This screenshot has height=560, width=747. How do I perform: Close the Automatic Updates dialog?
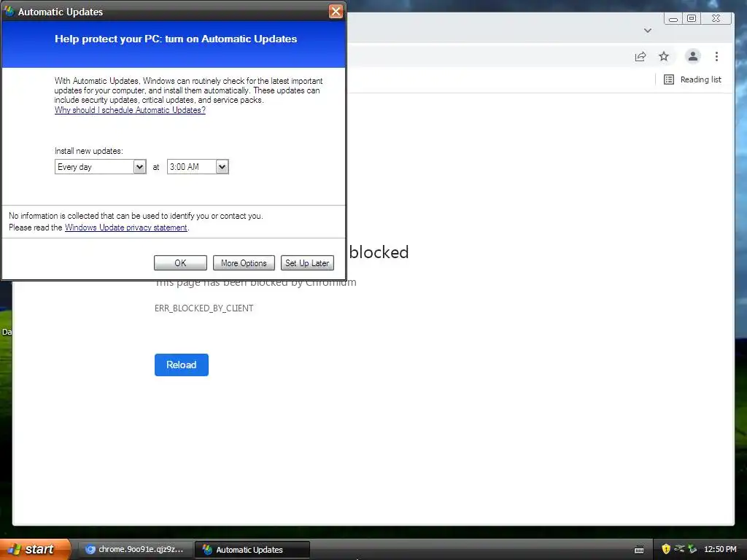pyautogui.click(x=336, y=12)
